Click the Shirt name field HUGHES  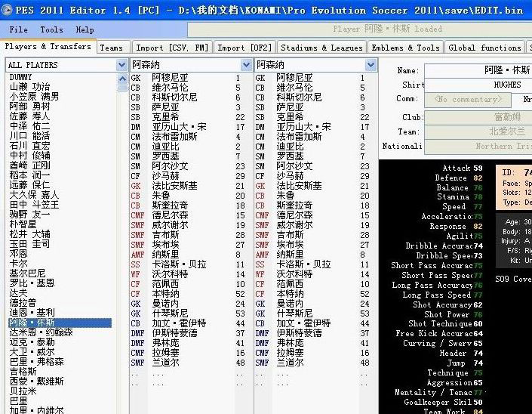(478, 85)
